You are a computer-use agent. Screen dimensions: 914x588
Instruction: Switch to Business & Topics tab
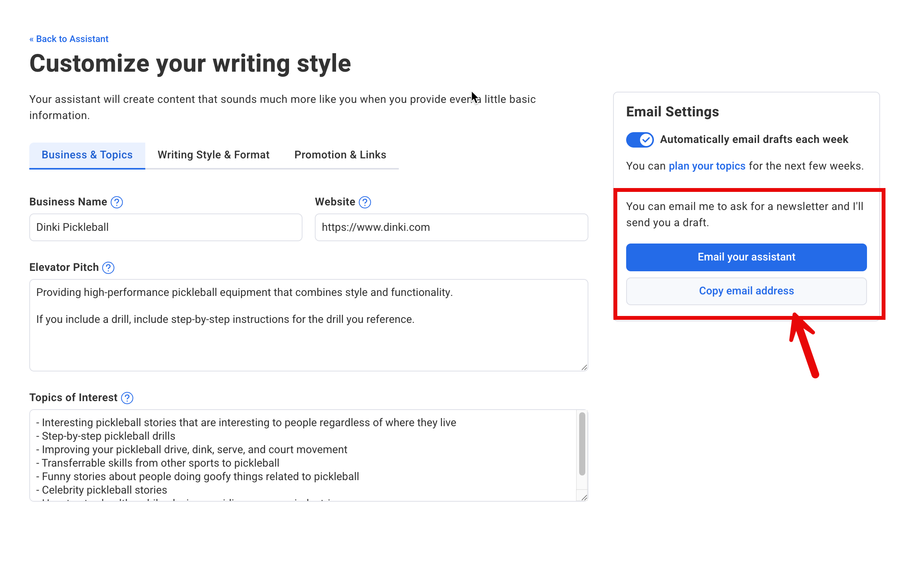(x=87, y=155)
